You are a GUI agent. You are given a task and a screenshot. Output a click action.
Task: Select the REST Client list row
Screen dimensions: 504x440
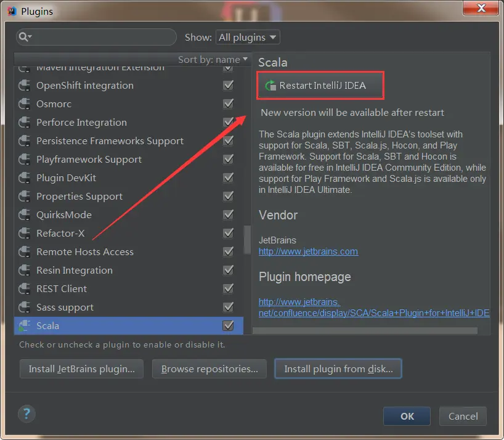point(129,288)
